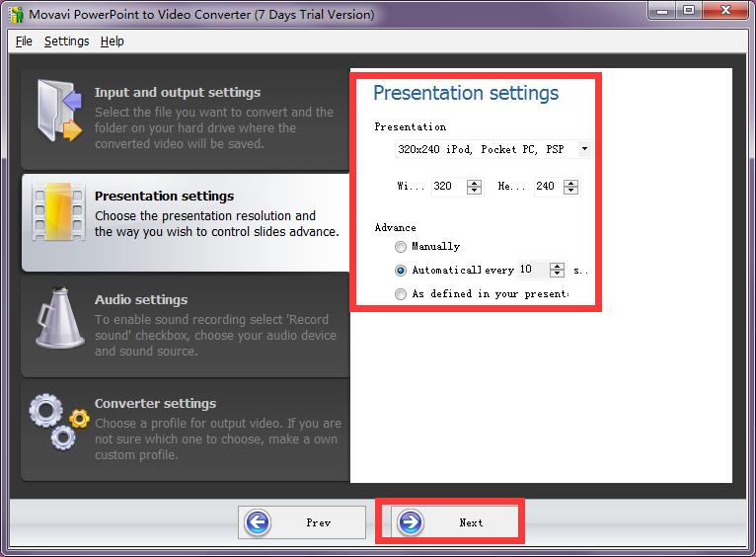Click the blue back arrow icon on Prev
The width and height of the screenshot is (756, 557).
[x=258, y=522]
